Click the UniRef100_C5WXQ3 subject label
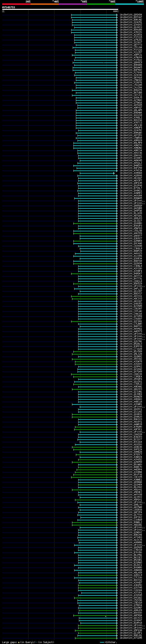 coord(131,80)
